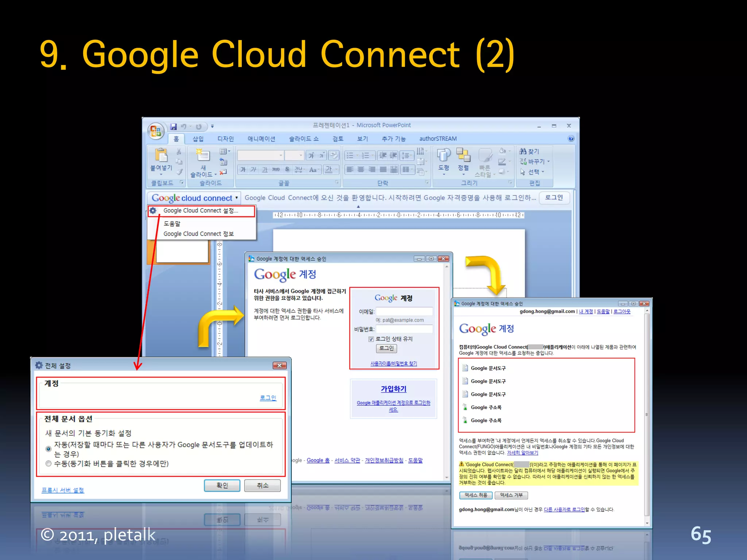The image size is (747, 560).
Task: Click the 액세스 거부 button
Action: click(x=511, y=495)
